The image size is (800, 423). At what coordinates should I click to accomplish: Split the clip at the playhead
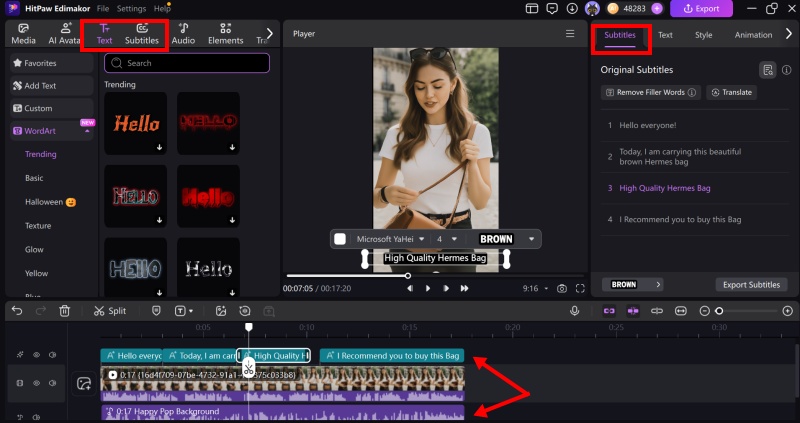(110, 311)
